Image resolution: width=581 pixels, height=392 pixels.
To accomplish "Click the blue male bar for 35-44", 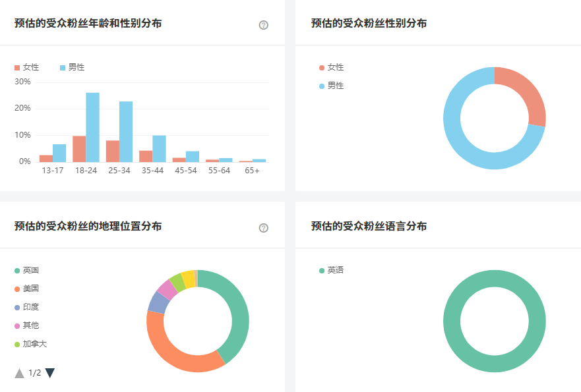I will pyautogui.click(x=159, y=148).
